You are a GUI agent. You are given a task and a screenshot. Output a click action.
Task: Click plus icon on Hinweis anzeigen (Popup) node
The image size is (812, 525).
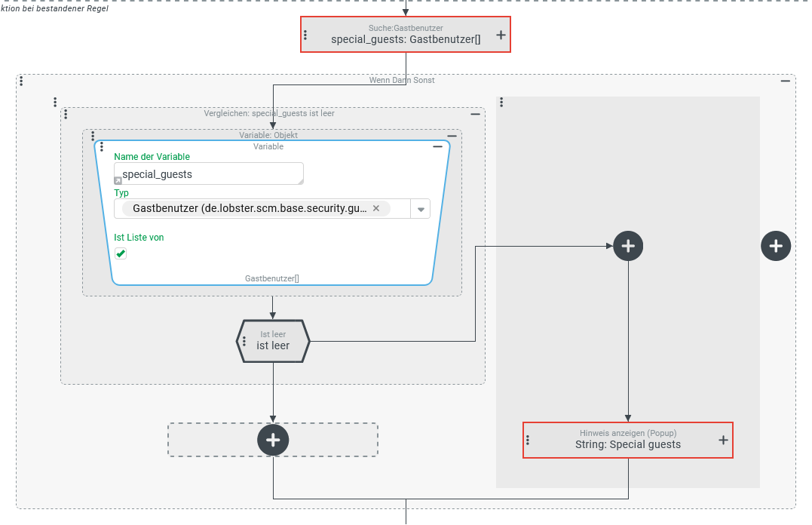point(723,440)
